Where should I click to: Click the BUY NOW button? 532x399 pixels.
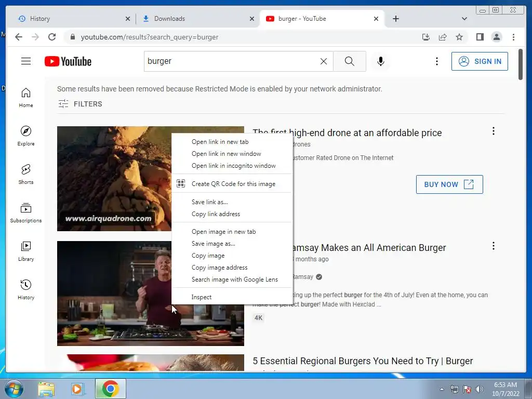point(449,184)
